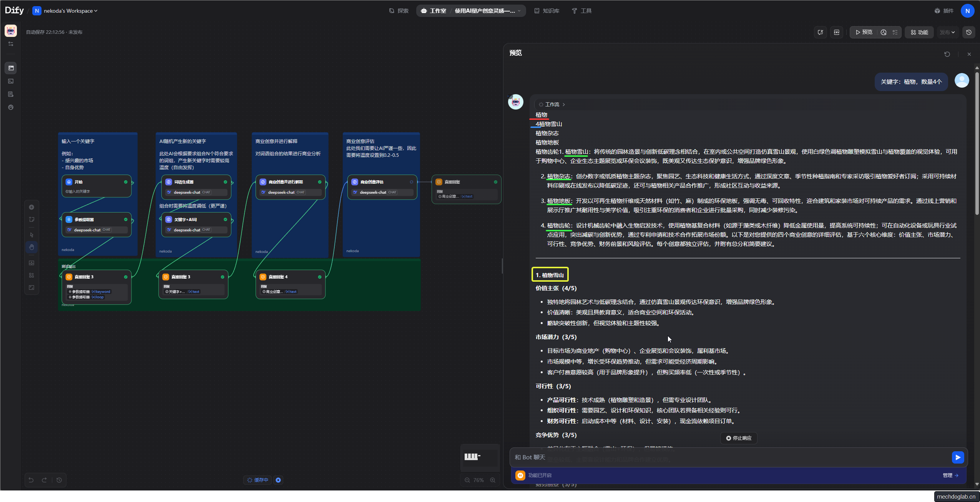Go to the 知识库 knowledge tab
This screenshot has height=502, width=980.
coord(546,11)
